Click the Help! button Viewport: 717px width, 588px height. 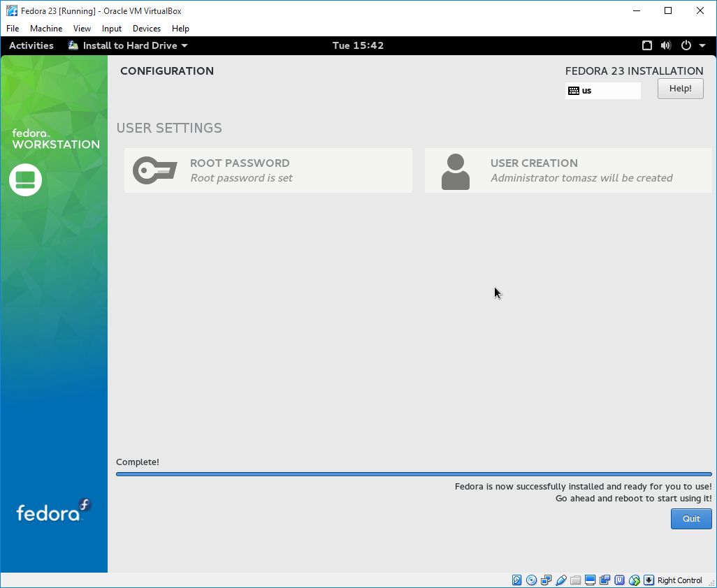pos(680,89)
